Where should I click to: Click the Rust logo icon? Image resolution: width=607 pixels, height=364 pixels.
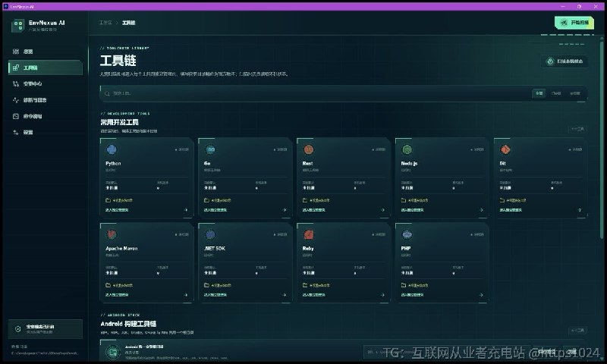pos(309,149)
